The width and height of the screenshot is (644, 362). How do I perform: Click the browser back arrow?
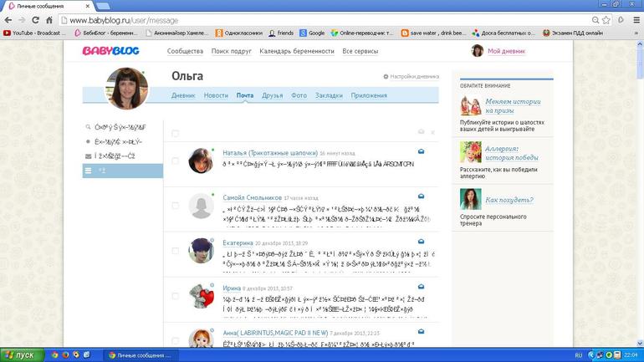tap(8, 20)
